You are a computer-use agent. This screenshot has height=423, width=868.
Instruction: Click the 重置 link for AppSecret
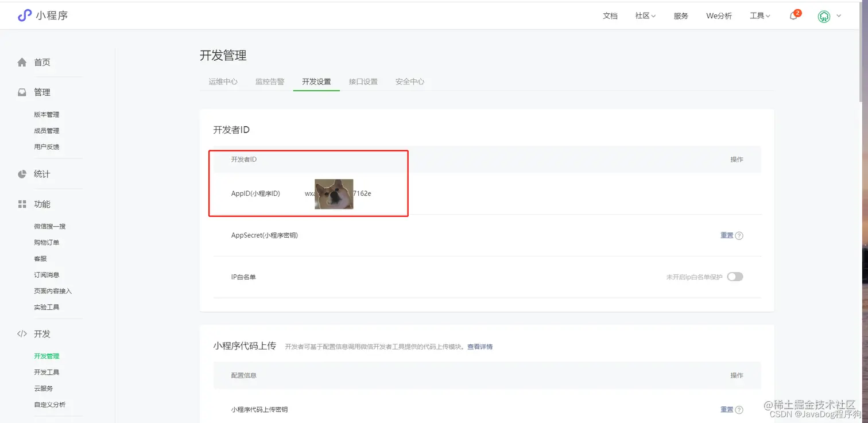coord(726,235)
